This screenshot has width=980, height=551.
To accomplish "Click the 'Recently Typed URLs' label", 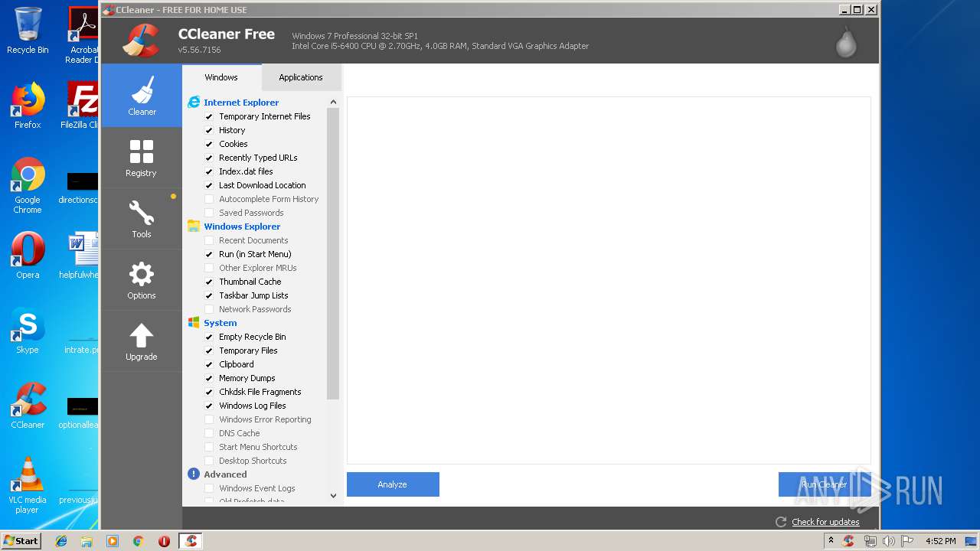I will [258, 158].
